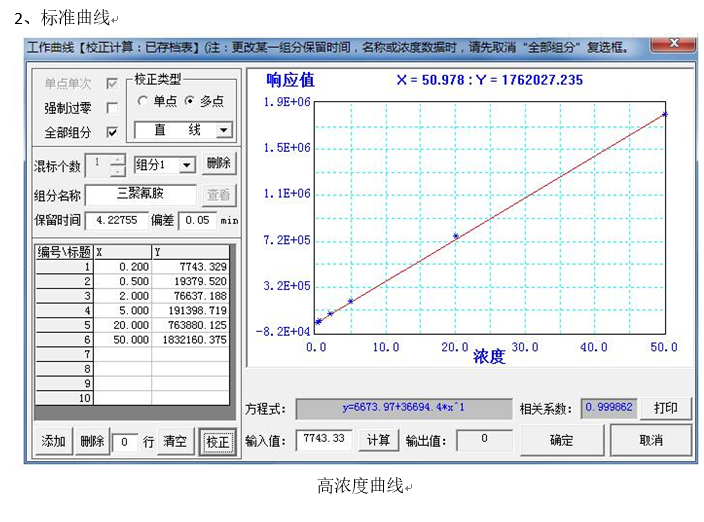704x522 pixels.
Task: Click the data point at concentration 5 on chart
Action: (351, 301)
